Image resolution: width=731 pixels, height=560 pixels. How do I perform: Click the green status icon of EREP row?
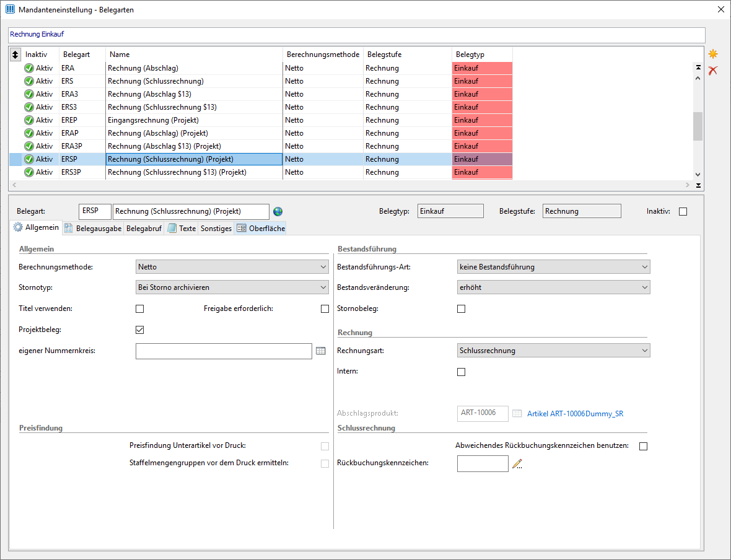pos(29,120)
